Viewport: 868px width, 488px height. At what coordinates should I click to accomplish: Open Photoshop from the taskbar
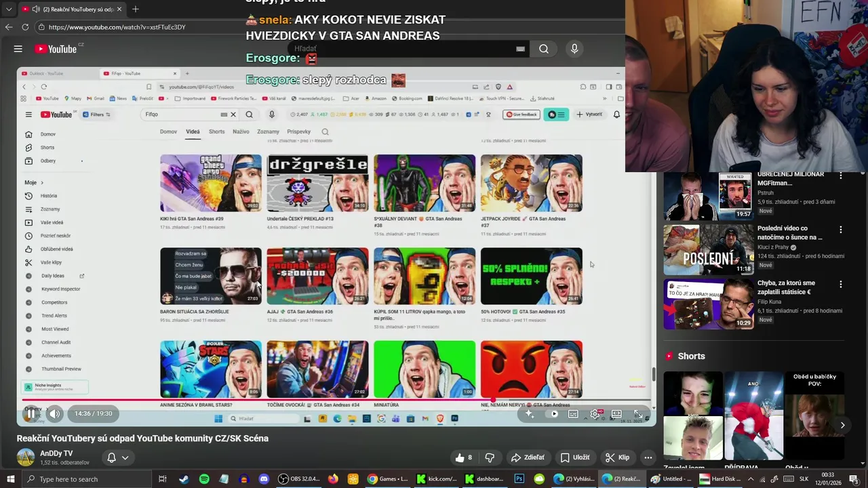[519, 479]
